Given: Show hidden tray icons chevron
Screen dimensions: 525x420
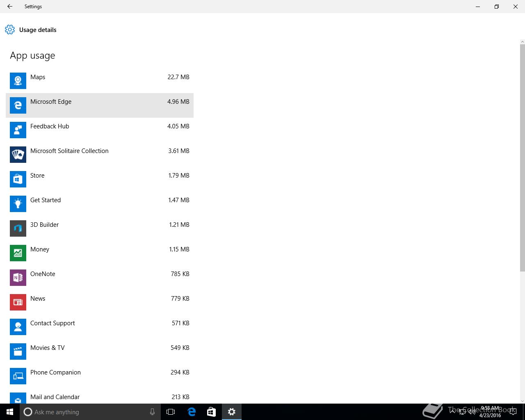Looking at the screenshot, I should [452, 411].
